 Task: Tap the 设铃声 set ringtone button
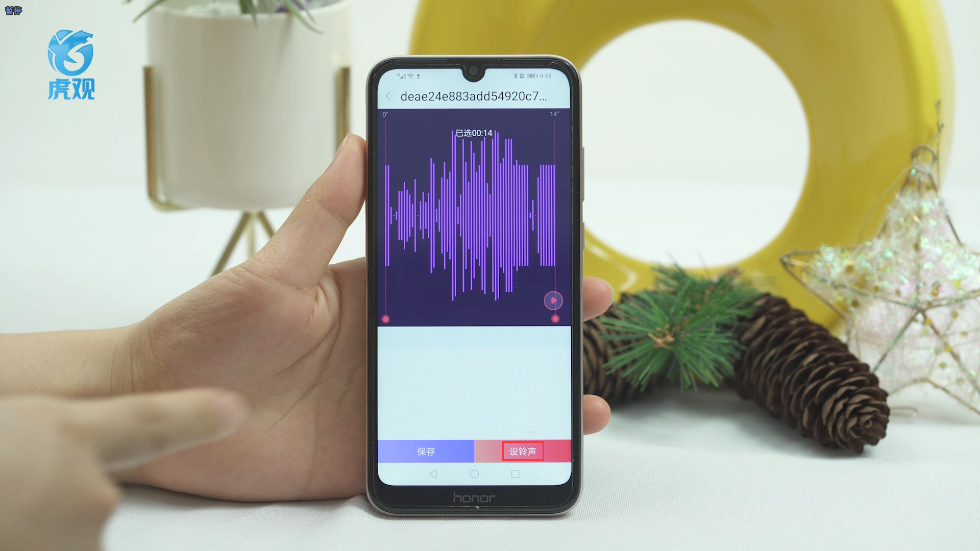click(x=524, y=450)
